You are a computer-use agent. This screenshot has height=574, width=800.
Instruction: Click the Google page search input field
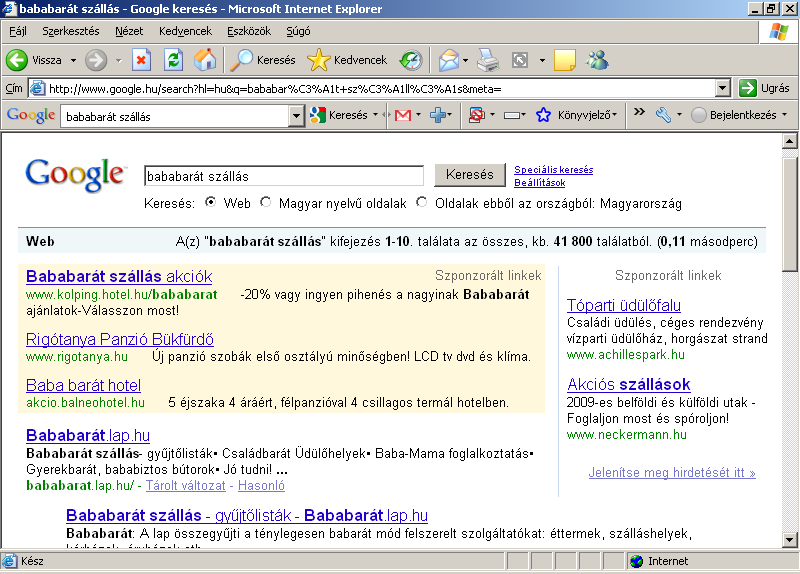coord(284,176)
